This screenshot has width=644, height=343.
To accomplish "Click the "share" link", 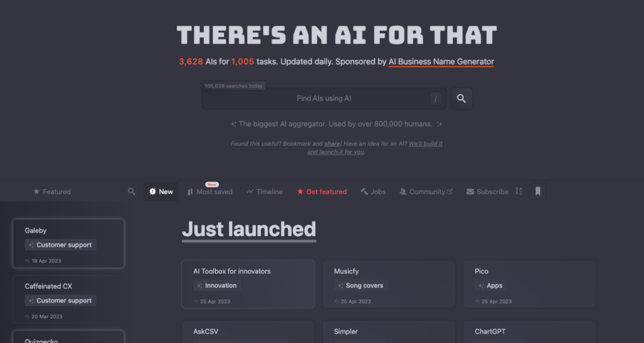I will coord(332,144).
